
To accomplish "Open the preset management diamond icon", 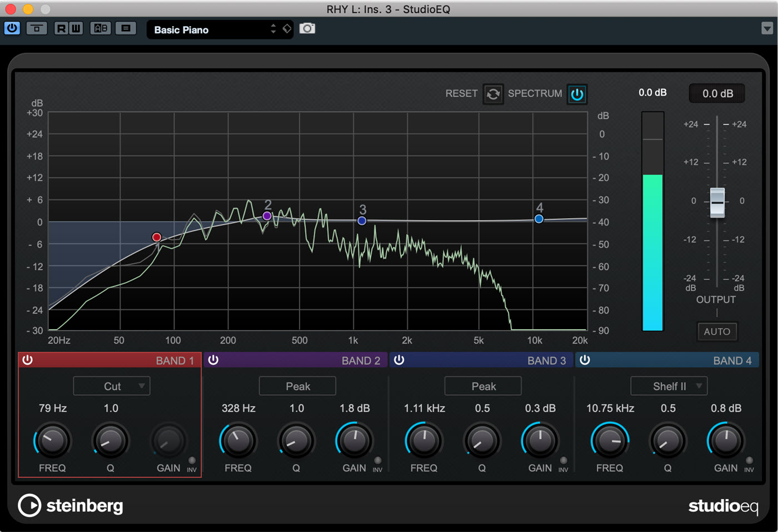I will pos(287,29).
